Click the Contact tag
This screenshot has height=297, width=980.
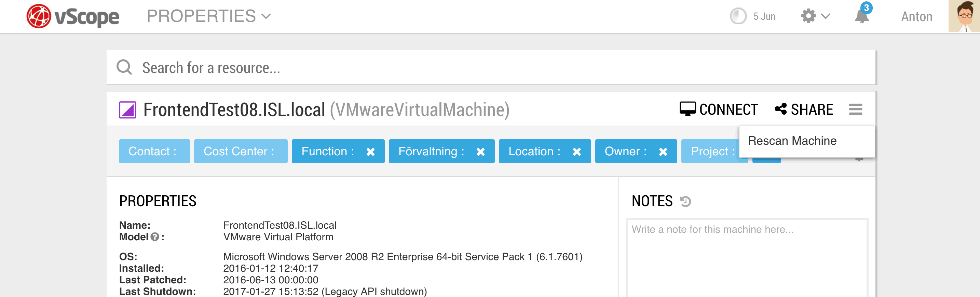coord(154,151)
